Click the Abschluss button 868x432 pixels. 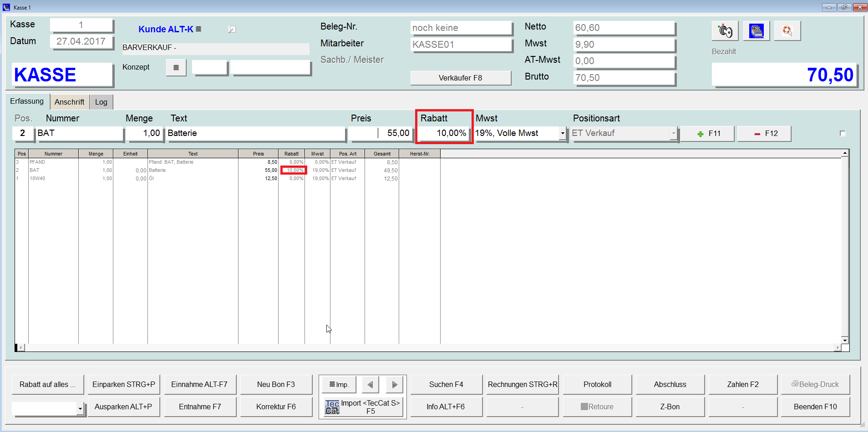click(670, 384)
